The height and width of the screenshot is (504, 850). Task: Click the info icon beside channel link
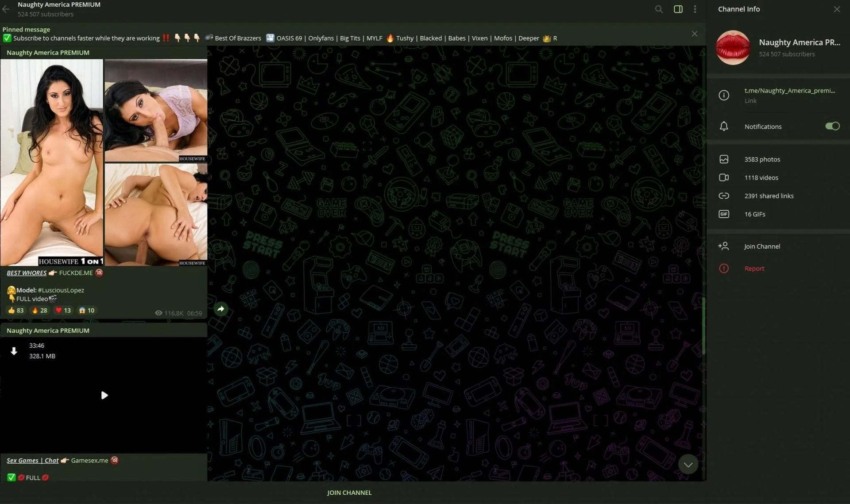724,95
